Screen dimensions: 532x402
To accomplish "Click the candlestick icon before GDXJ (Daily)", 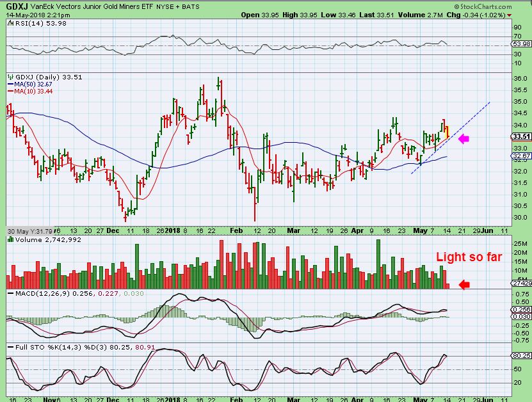I will pos(10,77).
